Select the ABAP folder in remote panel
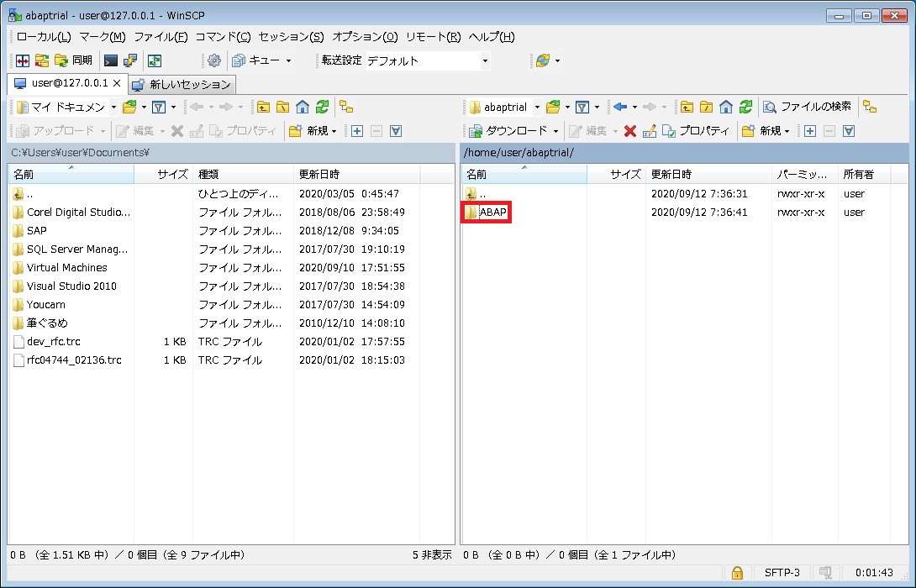Image resolution: width=916 pixels, height=588 pixels. [x=492, y=213]
